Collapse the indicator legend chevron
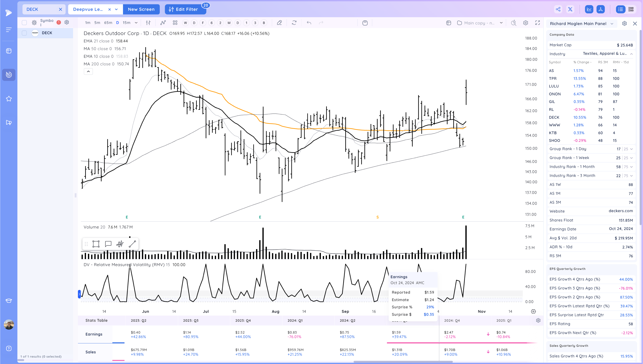The height and width of the screenshot is (364, 643). click(88, 71)
